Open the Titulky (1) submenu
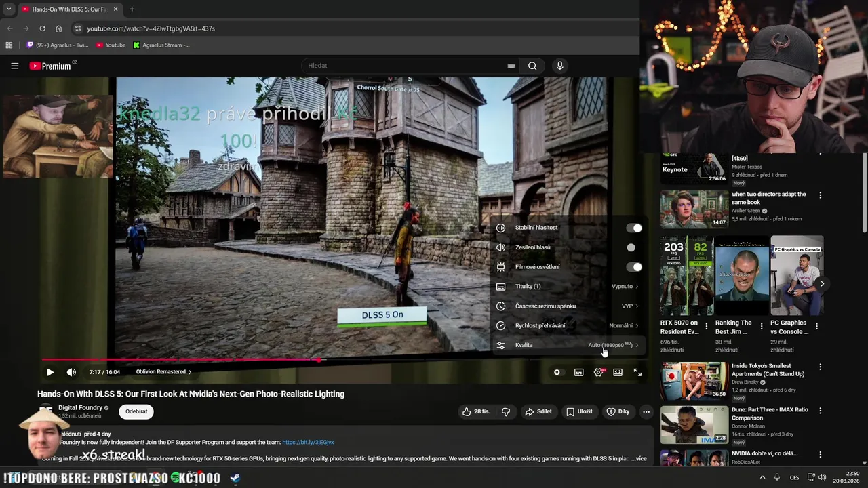The height and width of the screenshot is (488, 868). point(567,287)
